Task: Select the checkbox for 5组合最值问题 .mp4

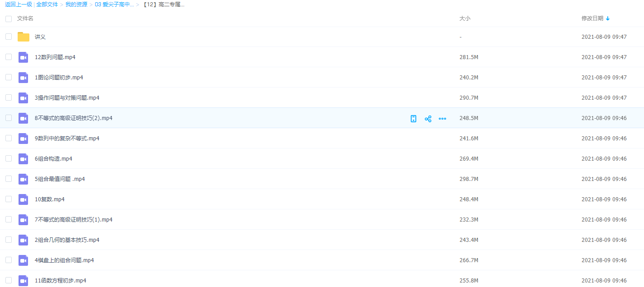Action: point(9,179)
